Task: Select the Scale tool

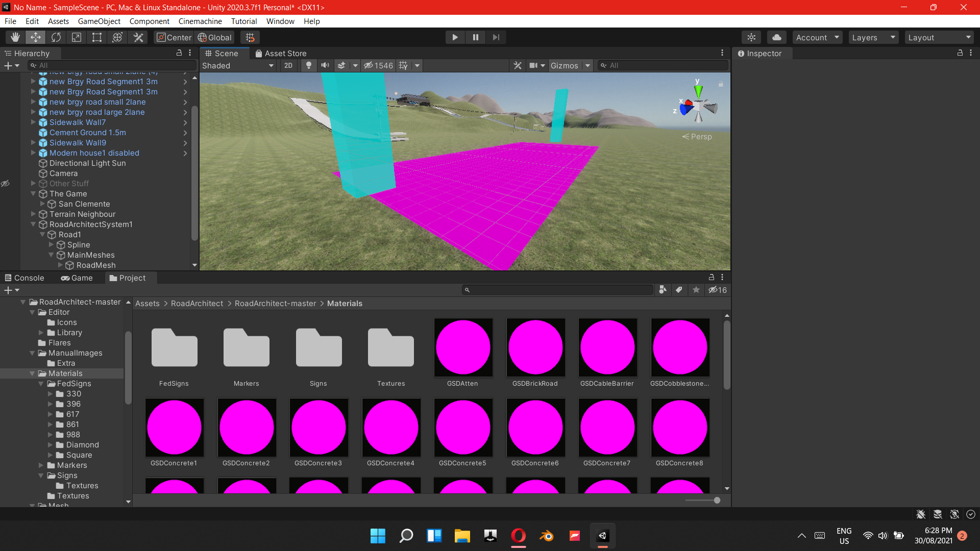Action: point(77,37)
